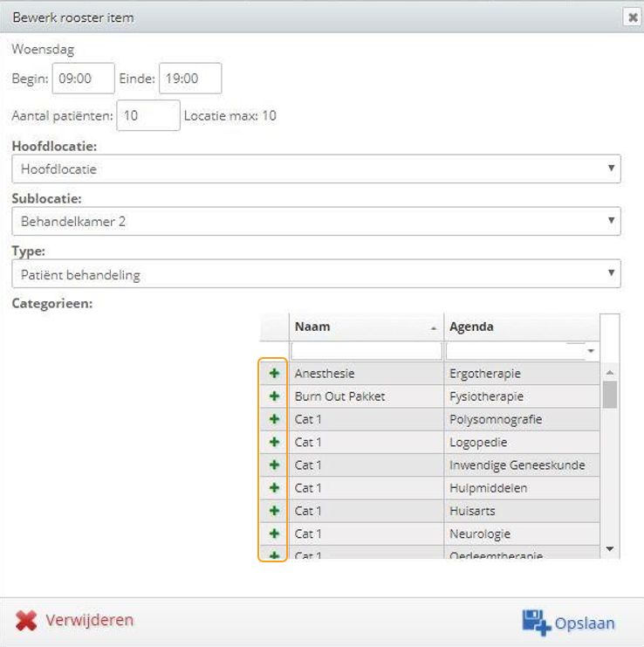Open the Sublocatie dropdown showing Behandelkamer 2

(316, 221)
